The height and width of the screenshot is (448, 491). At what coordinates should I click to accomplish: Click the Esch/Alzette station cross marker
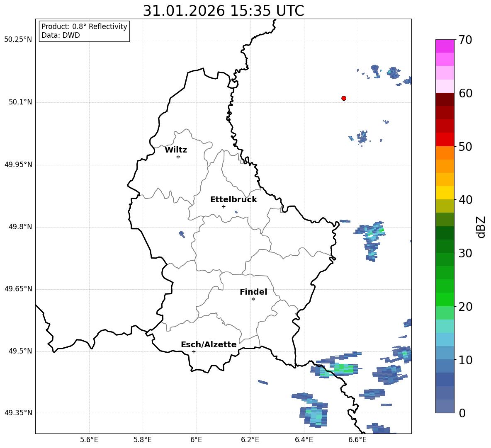coord(194,351)
